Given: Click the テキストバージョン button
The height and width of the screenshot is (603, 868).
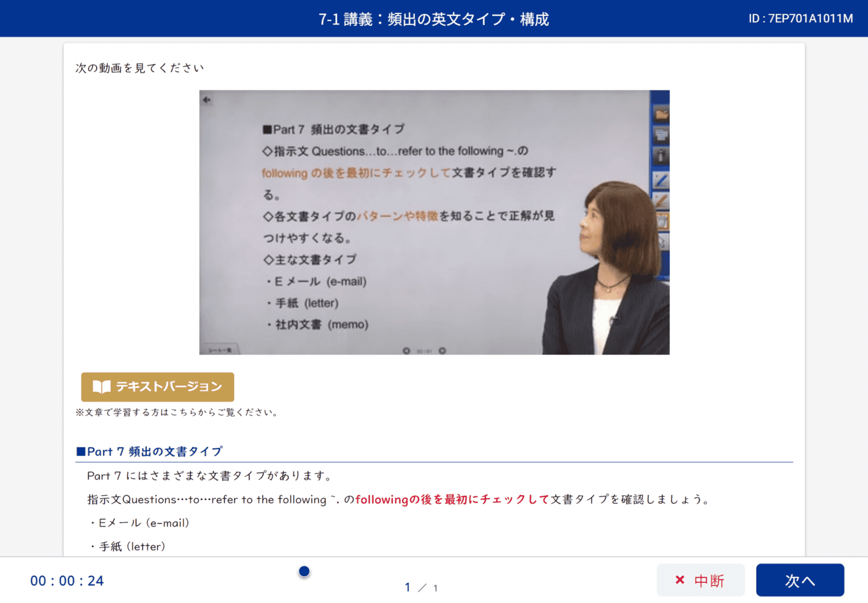Looking at the screenshot, I should coord(158,386).
